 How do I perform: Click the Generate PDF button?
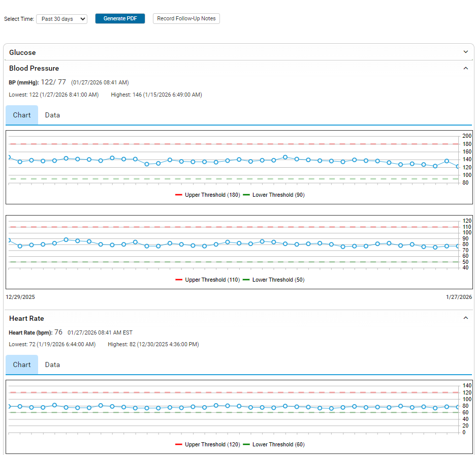click(120, 18)
